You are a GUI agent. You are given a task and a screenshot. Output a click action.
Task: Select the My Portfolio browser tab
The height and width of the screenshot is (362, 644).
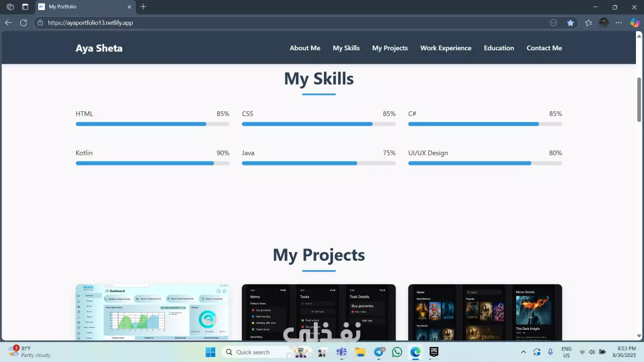coord(86,7)
